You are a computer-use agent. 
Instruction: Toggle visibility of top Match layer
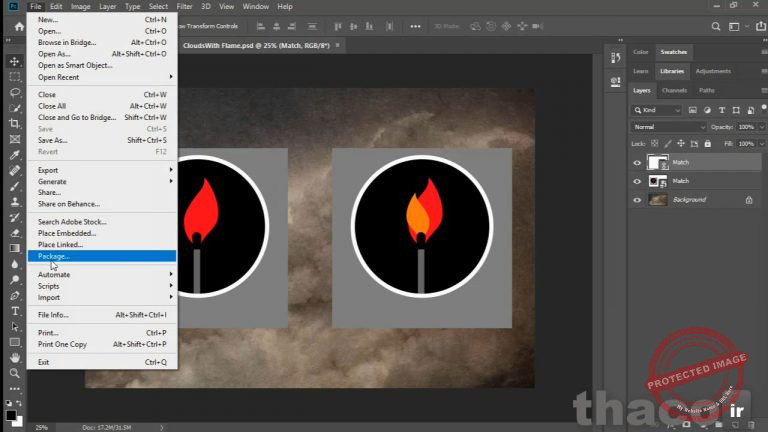pos(638,162)
